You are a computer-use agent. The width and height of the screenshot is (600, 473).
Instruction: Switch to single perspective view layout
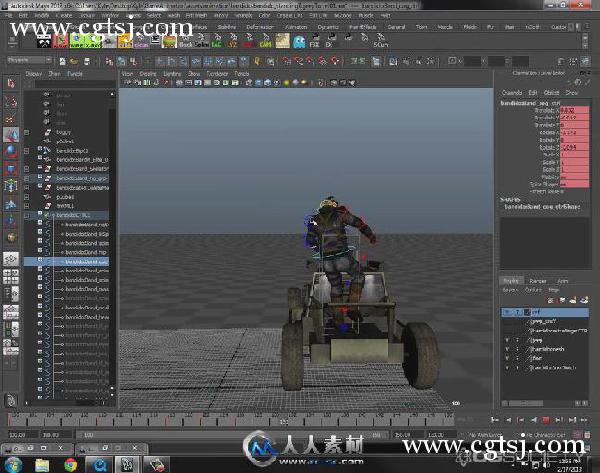[11, 259]
